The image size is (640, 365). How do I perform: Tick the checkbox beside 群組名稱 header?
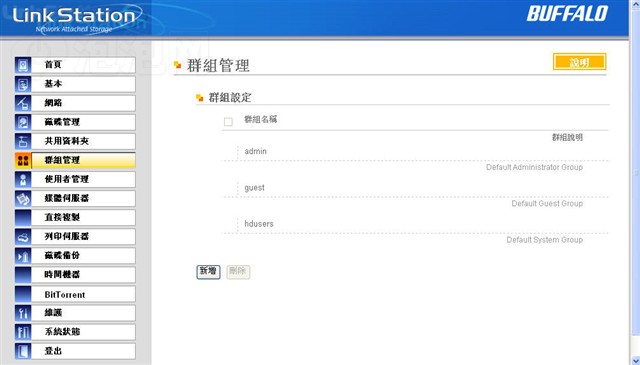pyautogui.click(x=228, y=122)
